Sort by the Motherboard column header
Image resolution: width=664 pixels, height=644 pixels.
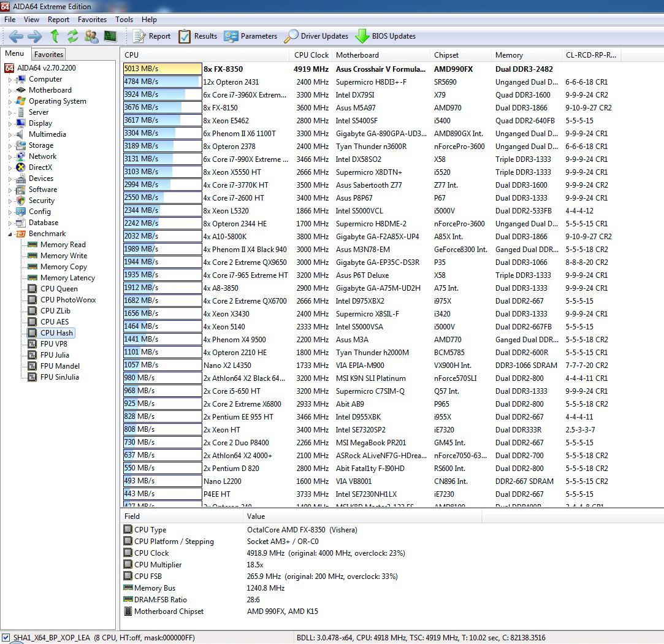point(380,55)
